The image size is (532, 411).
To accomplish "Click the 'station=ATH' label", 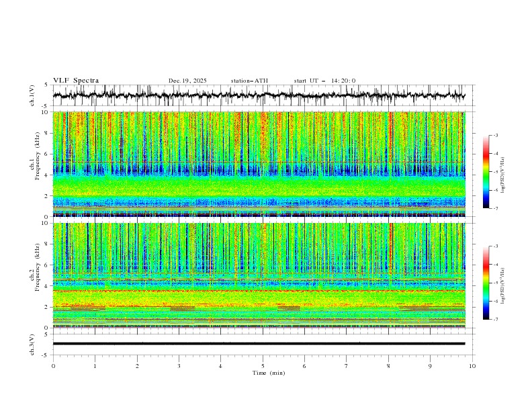I will pos(249,81).
